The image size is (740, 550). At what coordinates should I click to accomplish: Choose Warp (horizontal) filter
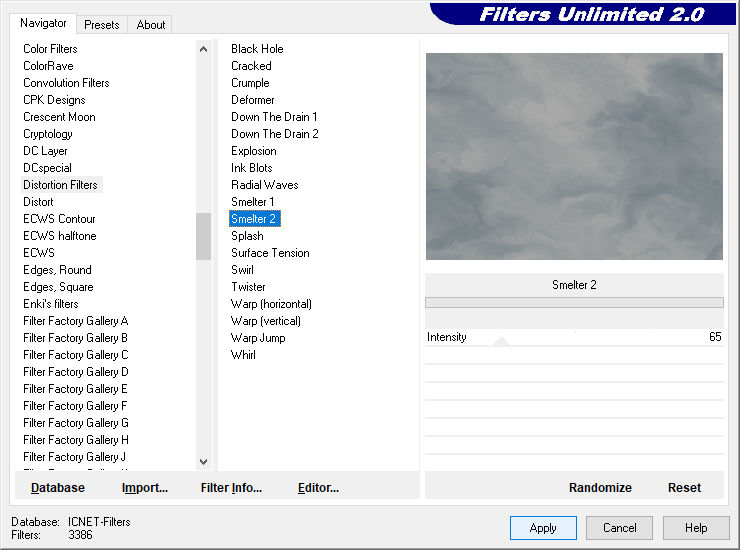tap(271, 304)
